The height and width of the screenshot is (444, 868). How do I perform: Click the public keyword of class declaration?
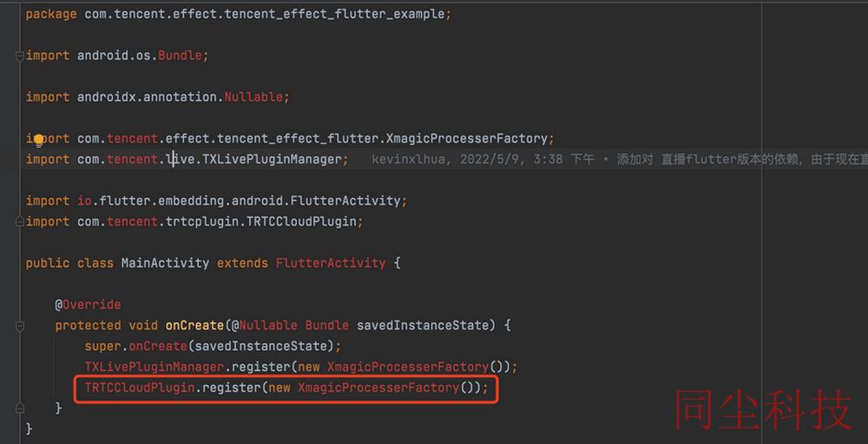tap(48, 262)
